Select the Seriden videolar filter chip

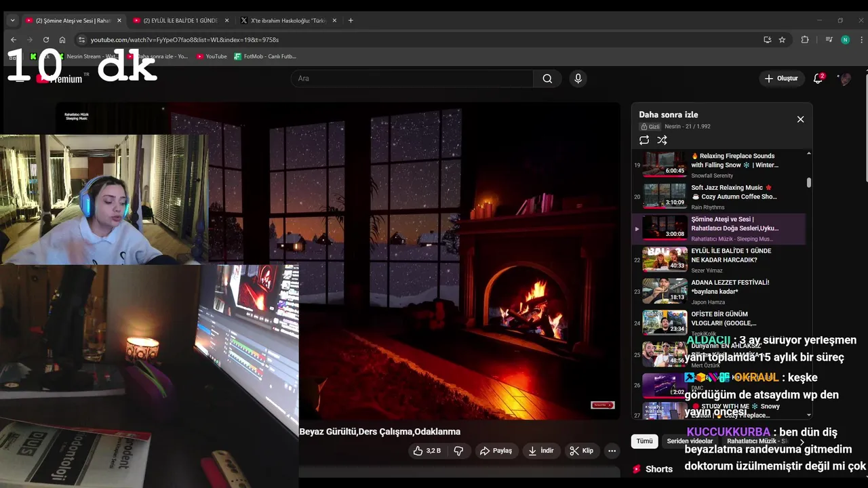(690, 441)
